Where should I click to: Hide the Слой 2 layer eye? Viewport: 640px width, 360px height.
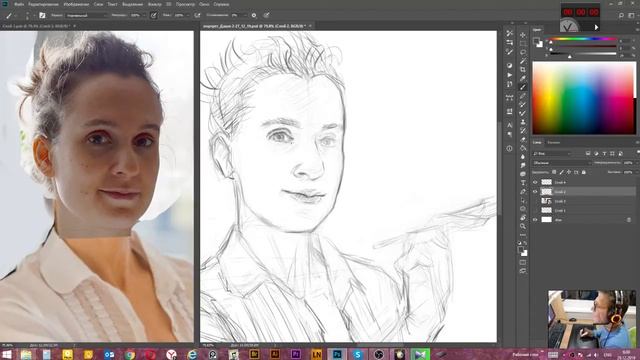535,191
